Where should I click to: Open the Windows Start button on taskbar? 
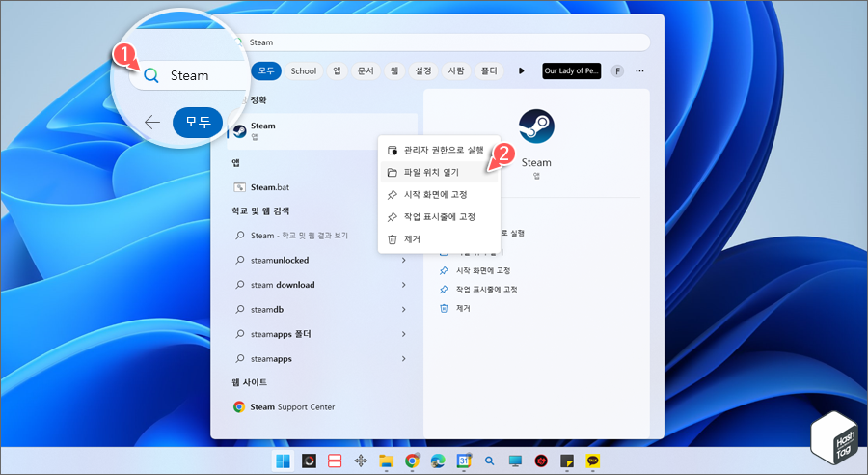click(283, 461)
